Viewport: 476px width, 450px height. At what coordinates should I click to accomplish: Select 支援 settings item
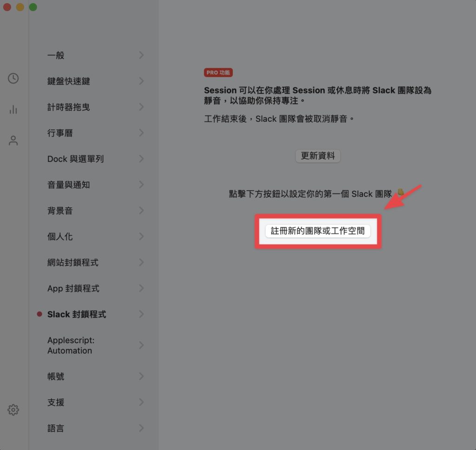(x=95, y=402)
